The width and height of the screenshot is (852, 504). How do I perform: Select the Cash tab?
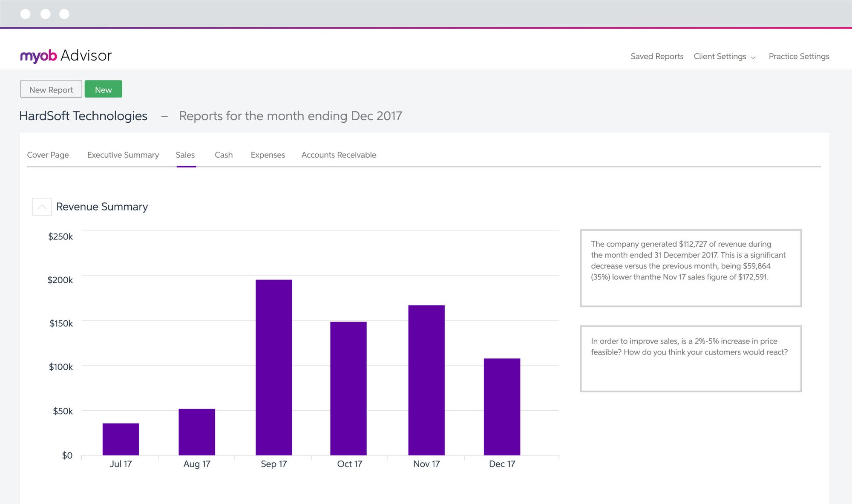coord(223,155)
